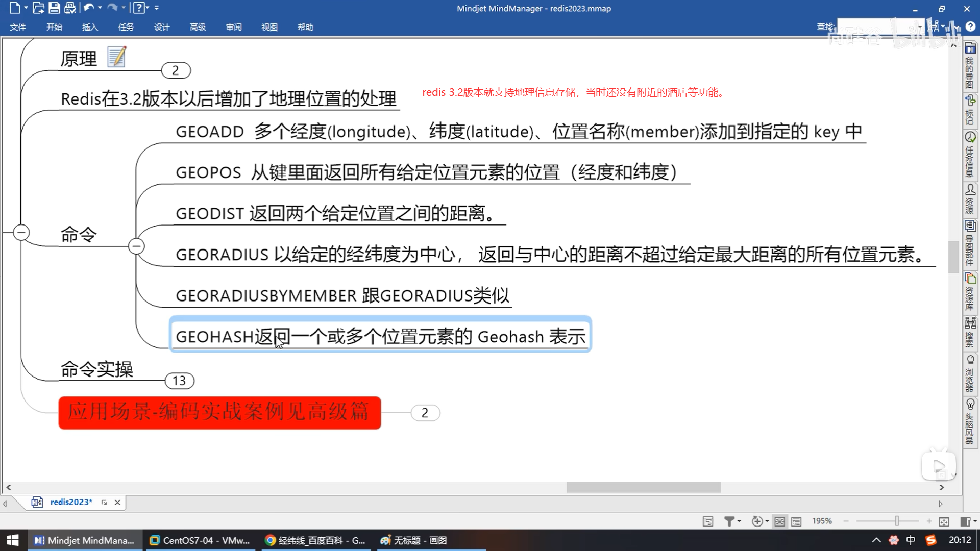
Task: Click the Open file folder icon
Action: [x=38, y=8]
